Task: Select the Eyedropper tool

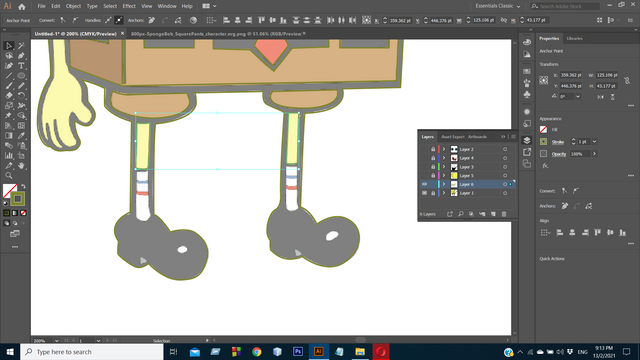Action: [x=21, y=136]
